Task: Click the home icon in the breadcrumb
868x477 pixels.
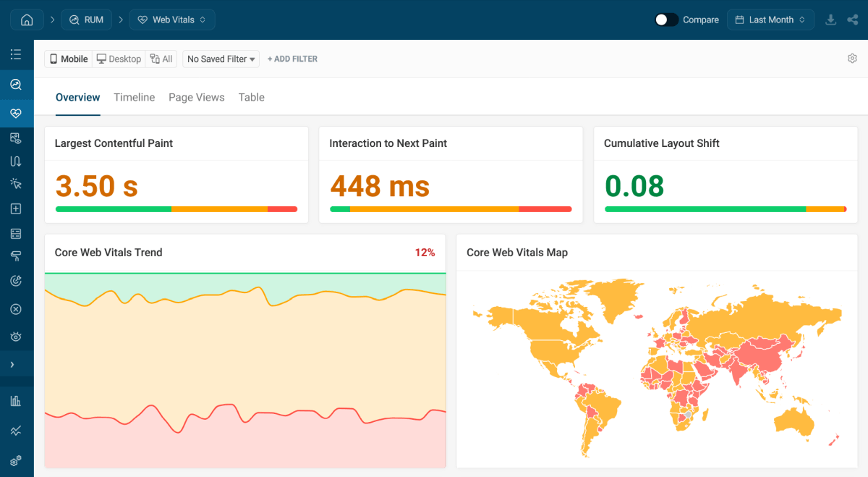Action: (x=27, y=20)
